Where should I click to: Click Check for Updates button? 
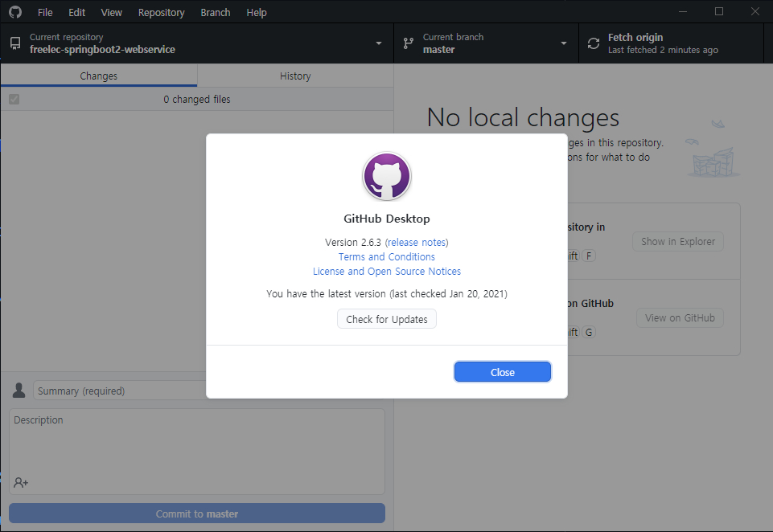pyautogui.click(x=386, y=319)
